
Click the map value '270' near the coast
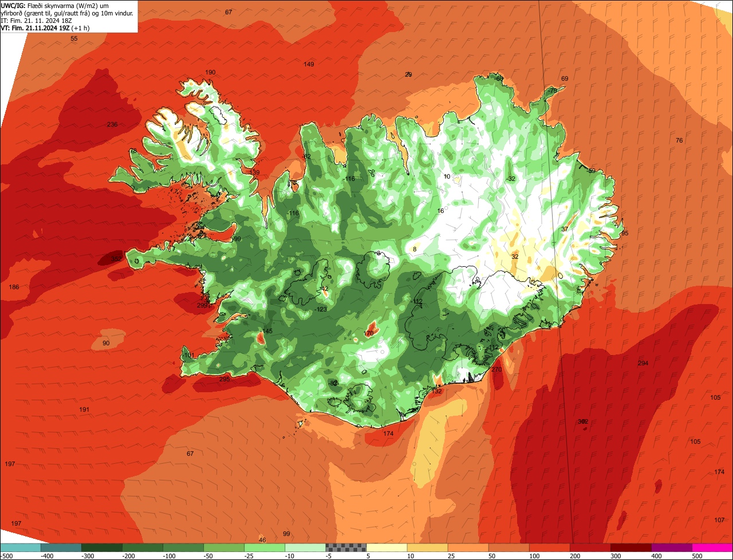pyautogui.click(x=496, y=370)
